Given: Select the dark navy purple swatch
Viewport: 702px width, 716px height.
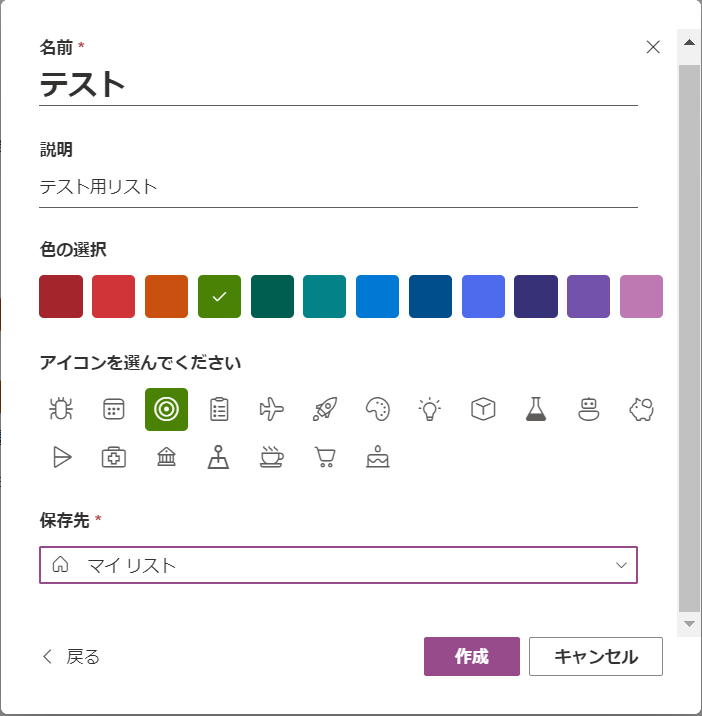Looking at the screenshot, I should click(x=536, y=296).
